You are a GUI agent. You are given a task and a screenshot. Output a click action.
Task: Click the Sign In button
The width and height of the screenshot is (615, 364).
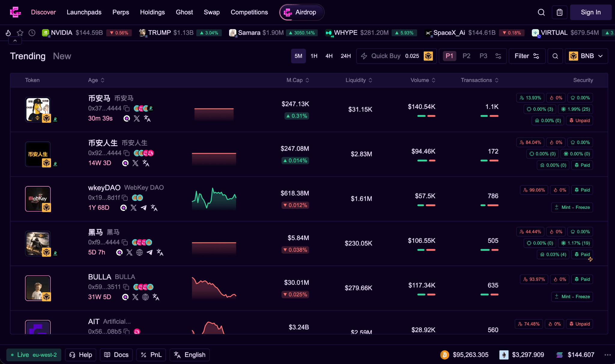tap(590, 12)
